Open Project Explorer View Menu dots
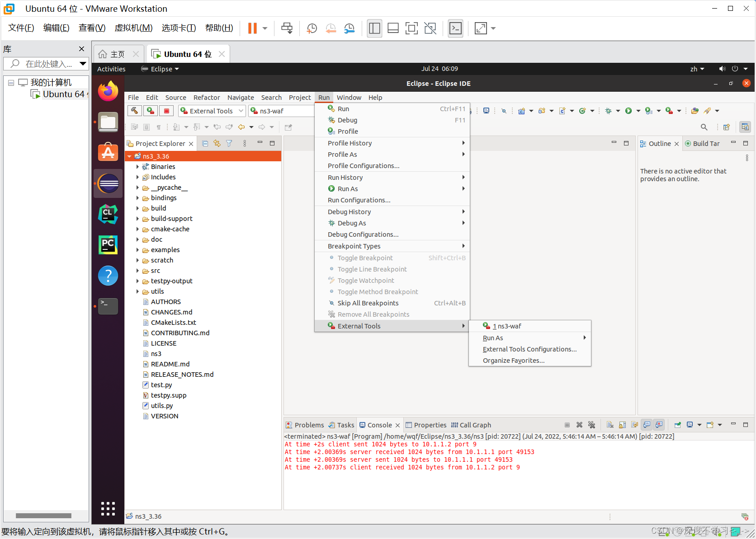Image resolution: width=756 pixels, height=539 pixels. 245,143
